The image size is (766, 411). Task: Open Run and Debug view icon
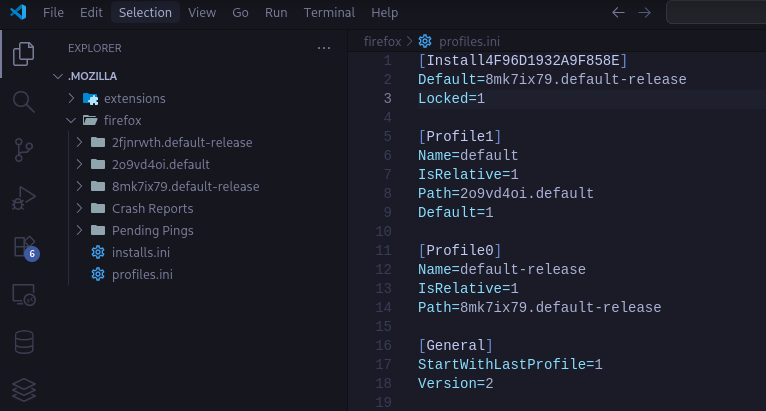23,198
